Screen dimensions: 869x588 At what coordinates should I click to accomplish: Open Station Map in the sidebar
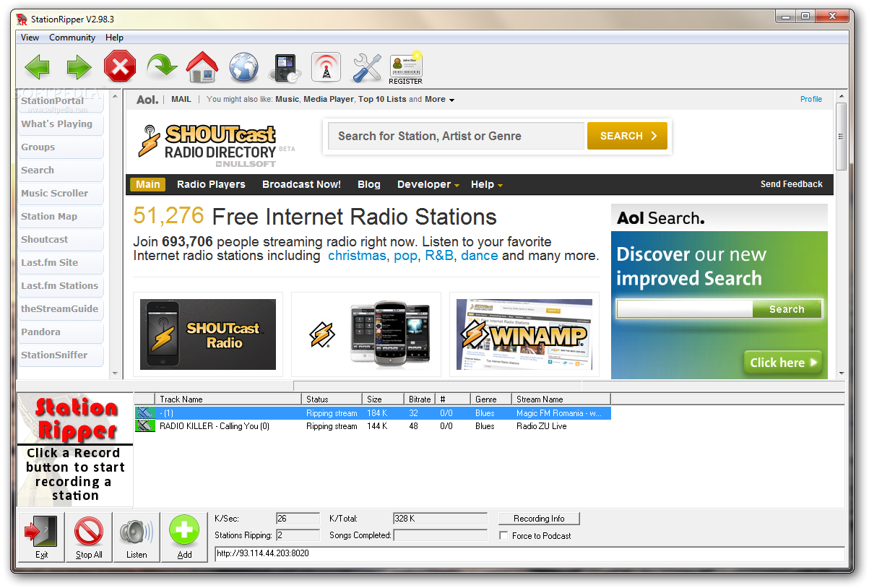point(60,217)
